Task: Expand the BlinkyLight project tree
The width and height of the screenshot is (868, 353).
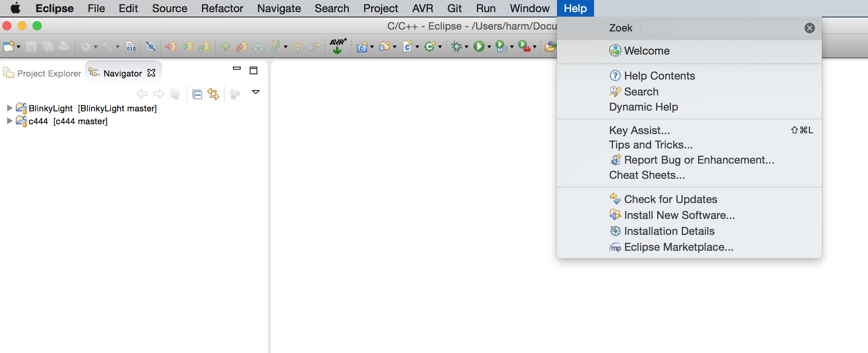Action: pos(9,108)
